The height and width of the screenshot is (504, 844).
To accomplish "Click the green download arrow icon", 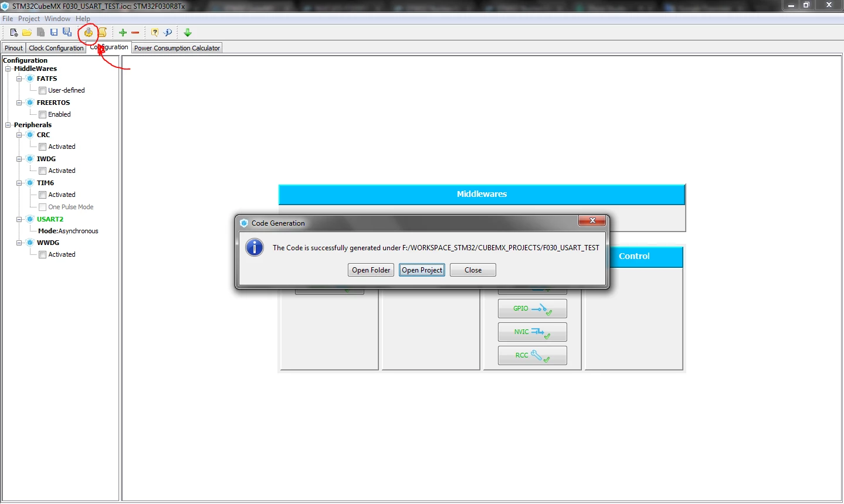I will pos(188,32).
